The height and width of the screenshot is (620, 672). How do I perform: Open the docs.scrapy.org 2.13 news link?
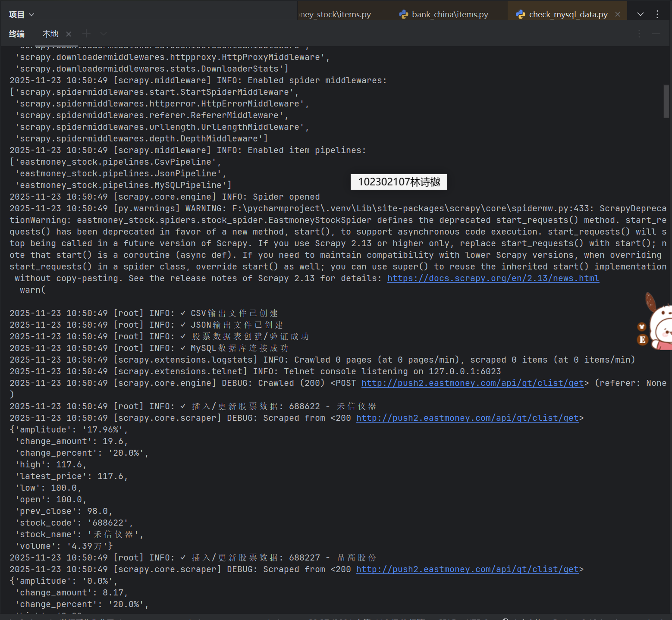[493, 278]
